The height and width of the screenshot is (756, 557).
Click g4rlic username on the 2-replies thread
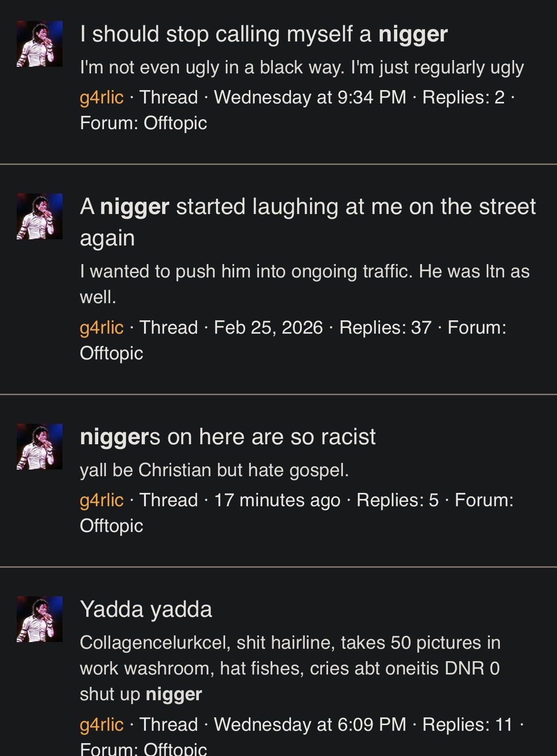coord(102,97)
